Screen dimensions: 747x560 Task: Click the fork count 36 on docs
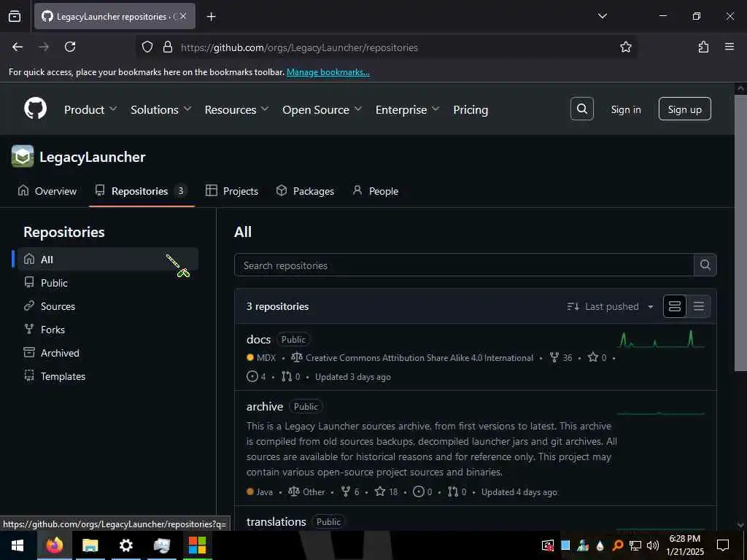[561, 357]
